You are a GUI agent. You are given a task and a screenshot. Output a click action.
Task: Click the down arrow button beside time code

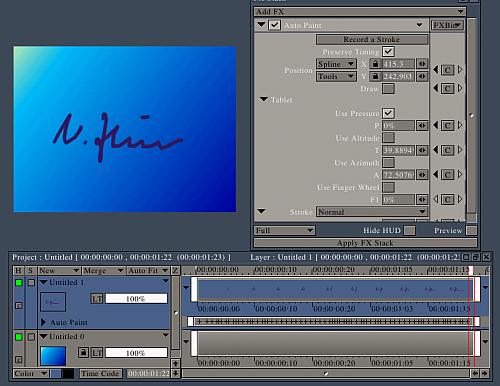coord(176,373)
